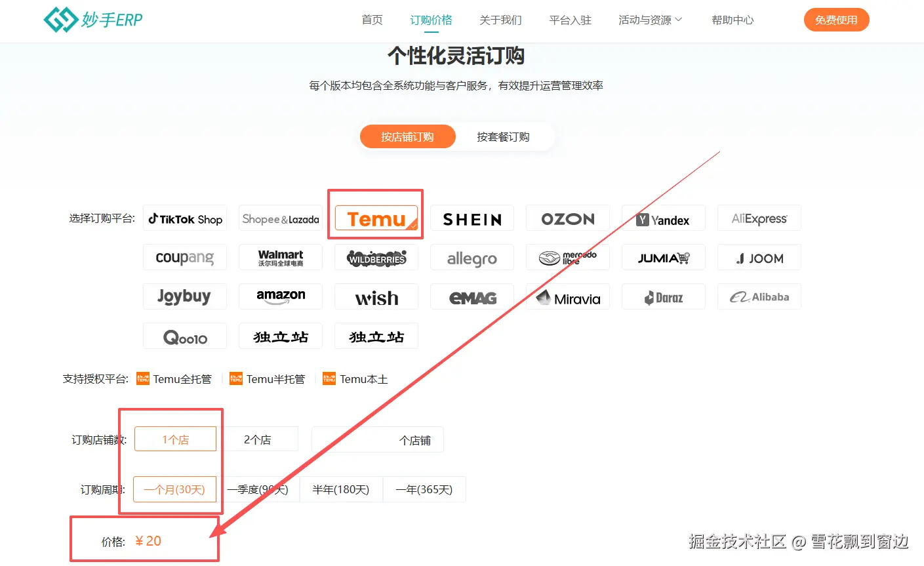This screenshot has width=924, height=566.
Task: Select the Mercado Libre platform logo
Action: [x=568, y=258]
